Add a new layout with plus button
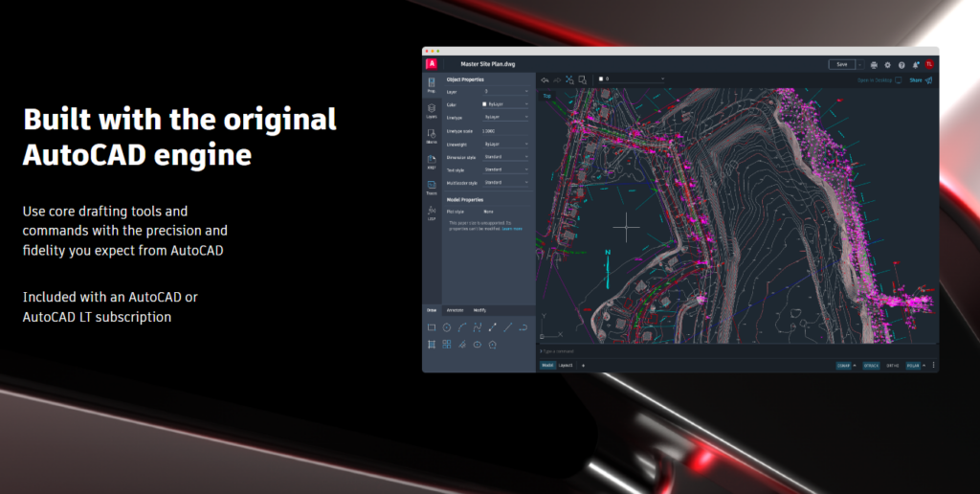980x494 pixels. [x=583, y=365]
